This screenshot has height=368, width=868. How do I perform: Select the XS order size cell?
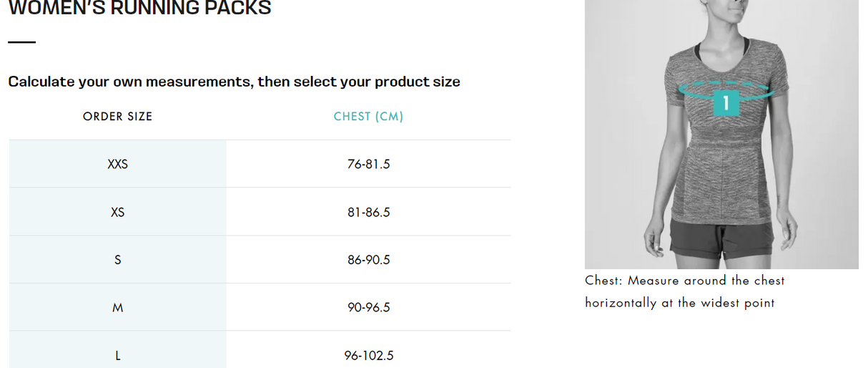pyautogui.click(x=117, y=212)
